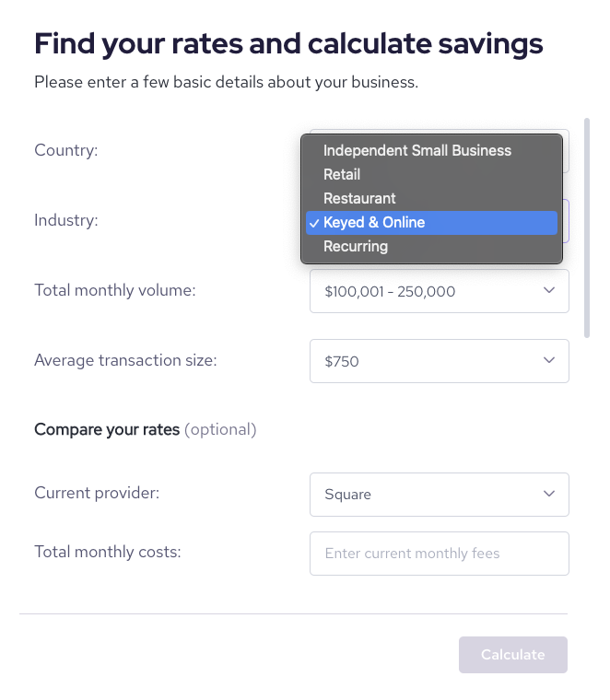Open the $100,001 - 250,000 volume dropdown
Image resolution: width=610 pixels, height=700 pixels.
click(439, 291)
